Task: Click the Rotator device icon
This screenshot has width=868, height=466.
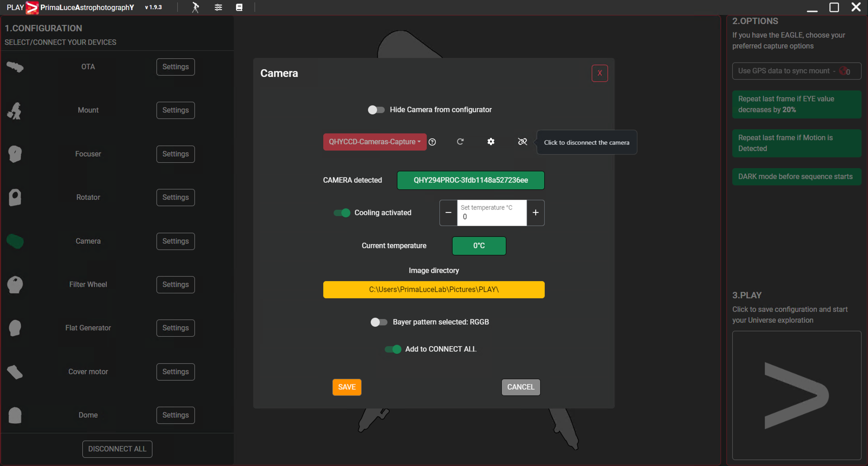Action: coord(15,198)
